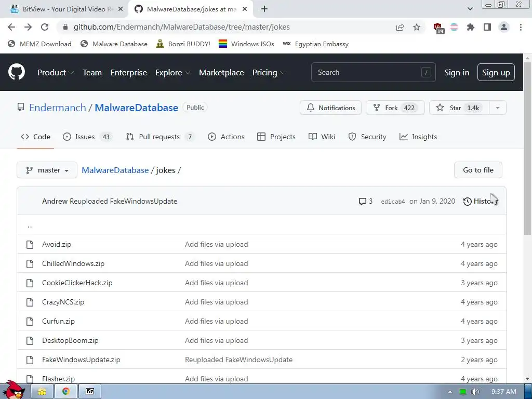Expand the Pricing menu
This screenshot has height=399, width=532.
[x=269, y=73]
